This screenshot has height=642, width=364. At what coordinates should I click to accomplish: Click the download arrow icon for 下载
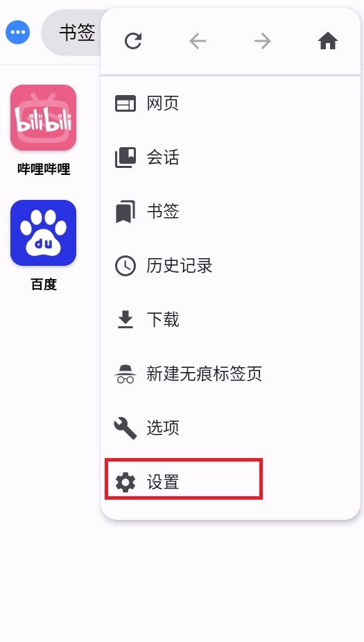click(x=125, y=320)
